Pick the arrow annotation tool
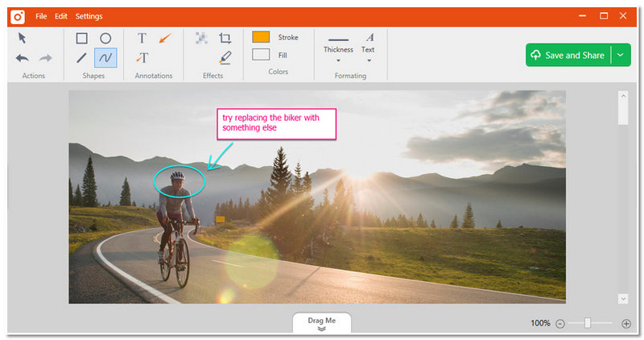 tap(165, 38)
